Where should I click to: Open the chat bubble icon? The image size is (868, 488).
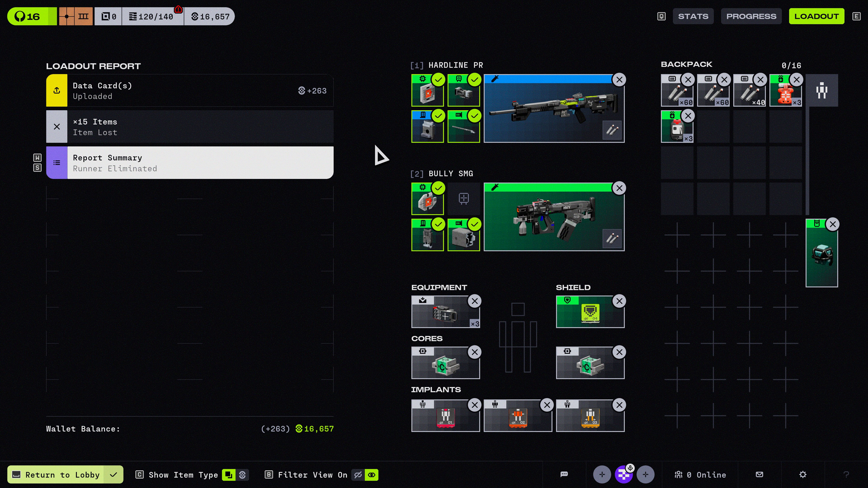point(564,474)
